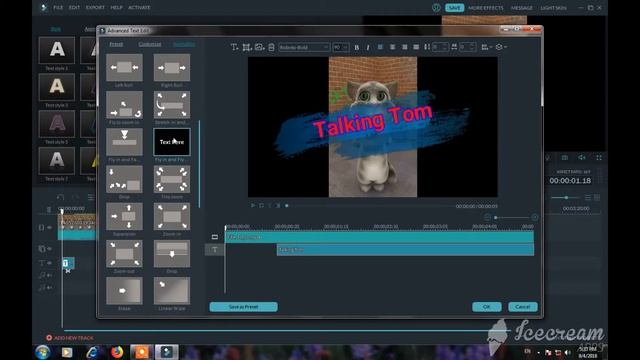Align text right
640x360 pixels.
pyautogui.click(x=404, y=47)
